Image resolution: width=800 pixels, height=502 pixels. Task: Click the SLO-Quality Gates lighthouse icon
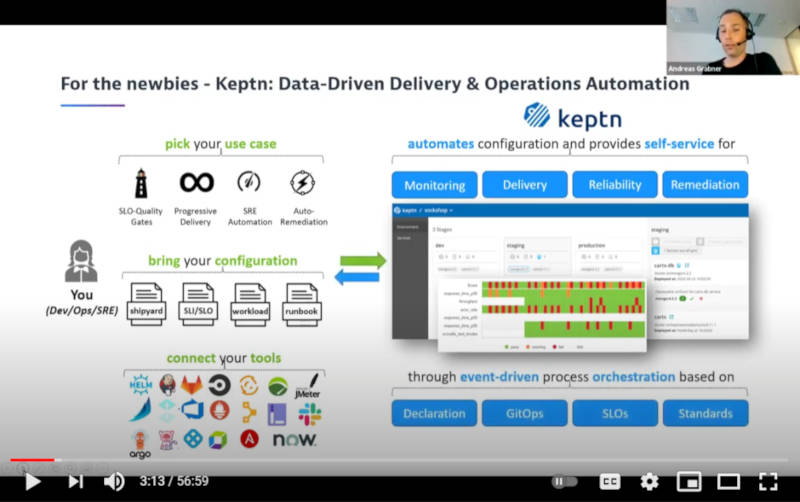click(141, 183)
